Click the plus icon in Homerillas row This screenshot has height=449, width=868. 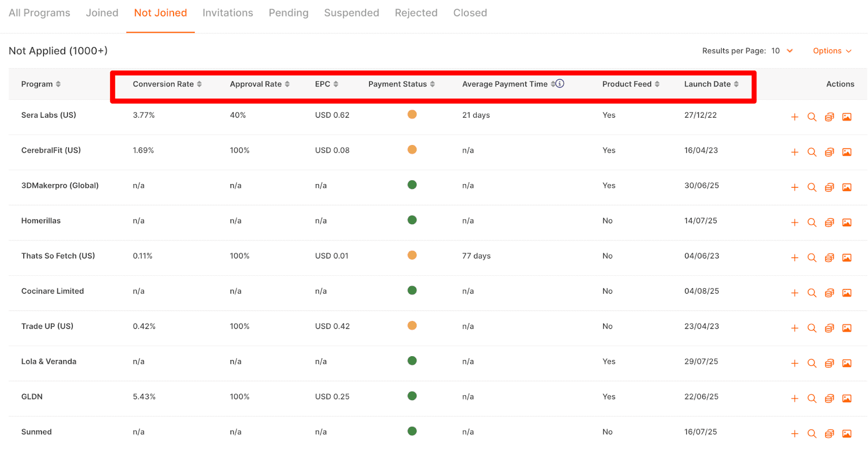pos(795,223)
